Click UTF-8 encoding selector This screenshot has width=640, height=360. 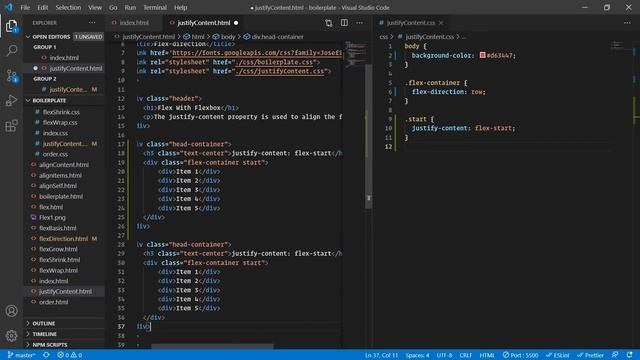click(444, 355)
